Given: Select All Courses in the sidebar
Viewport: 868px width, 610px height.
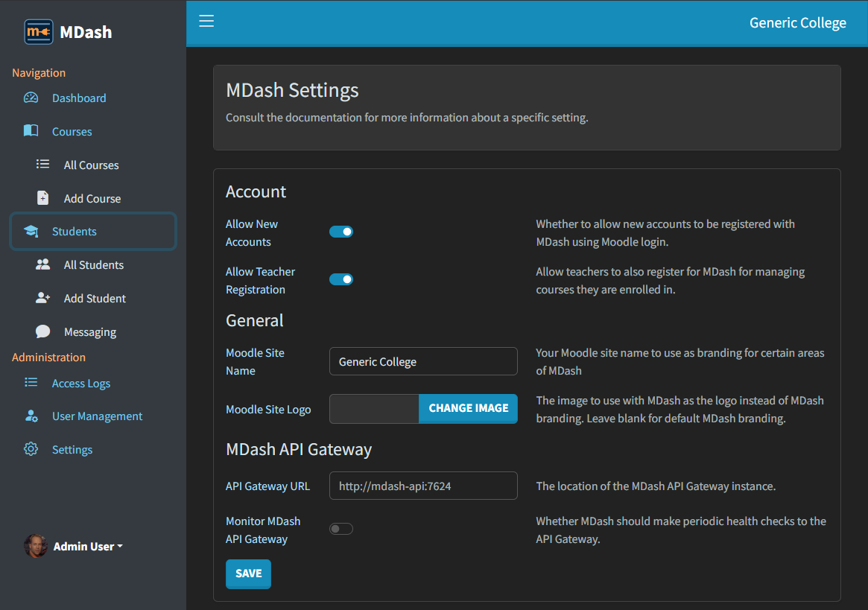Looking at the screenshot, I should click(x=93, y=165).
